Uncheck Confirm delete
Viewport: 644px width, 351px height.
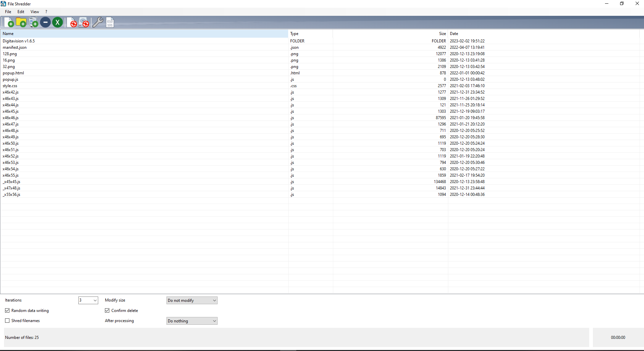[107, 310]
